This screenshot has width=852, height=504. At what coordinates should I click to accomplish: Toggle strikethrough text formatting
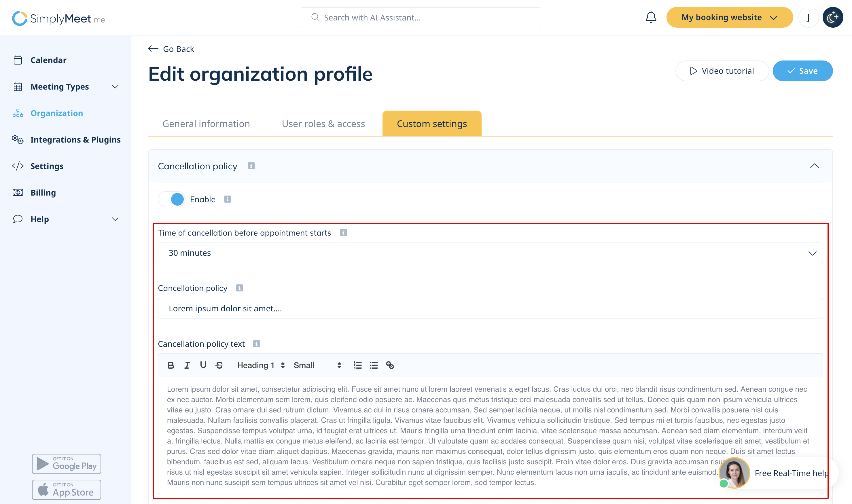(x=219, y=365)
